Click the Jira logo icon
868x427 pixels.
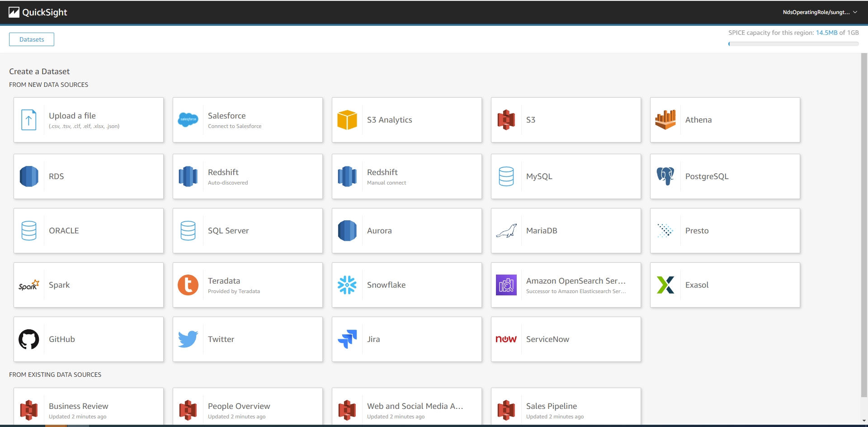coord(347,339)
